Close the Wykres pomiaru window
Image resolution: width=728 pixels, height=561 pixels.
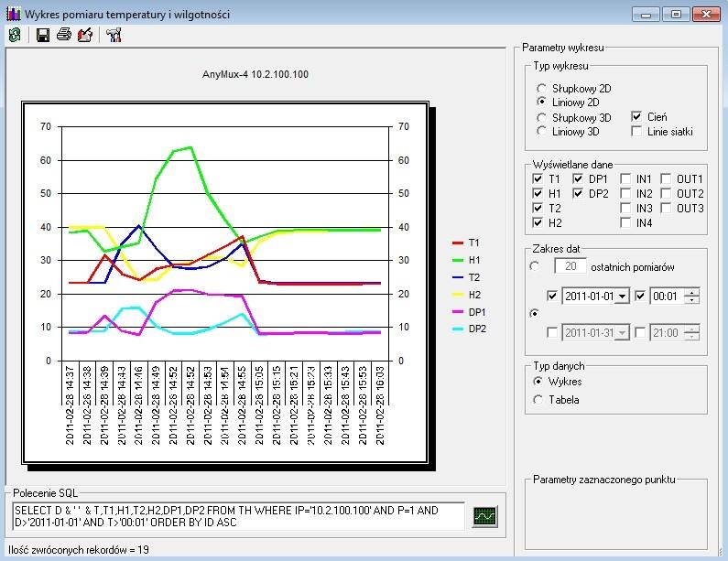(x=706, y=15)
